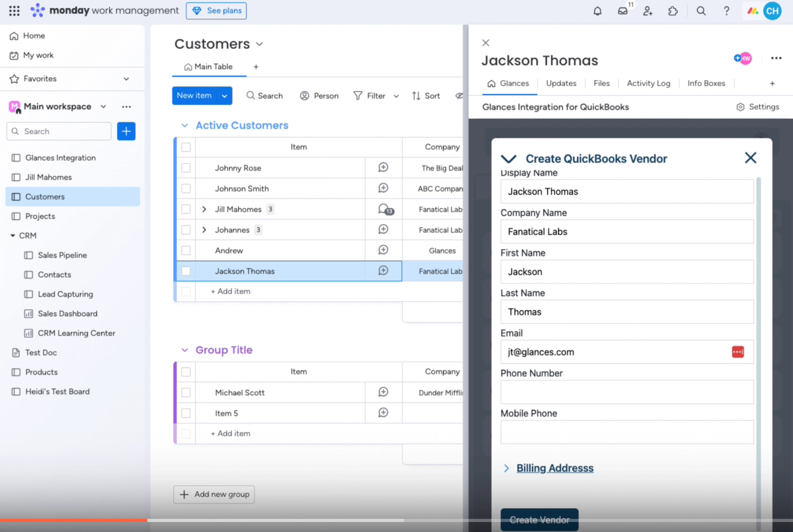Check the Jill Mahomes row checkbox
This screenshot has width=793, height=532.
coord(186,209)
